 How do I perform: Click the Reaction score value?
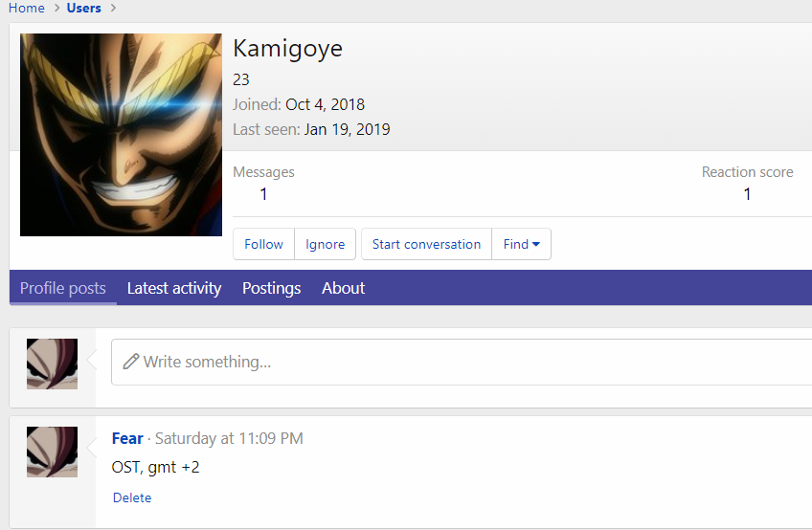(x=747, y=194)
